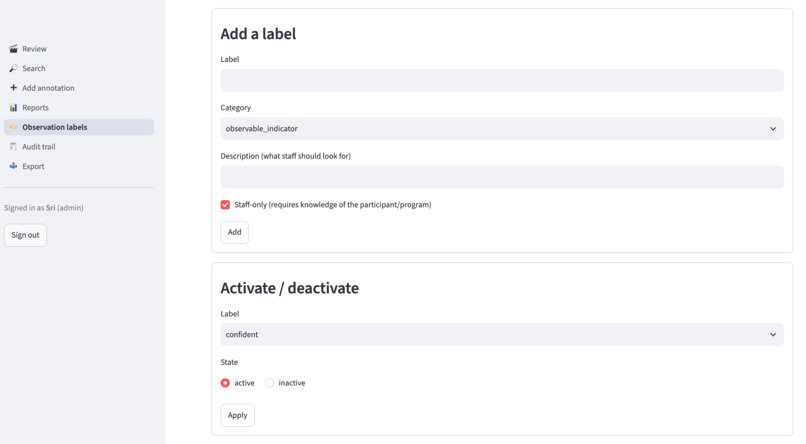Click Apply under Activate / deactivate

tap(237, 415)
